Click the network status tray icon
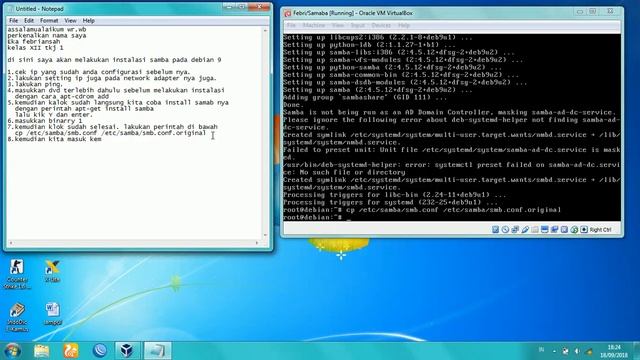Image resolution: width=640 pixels, height=360 pixels. (589, 351)
